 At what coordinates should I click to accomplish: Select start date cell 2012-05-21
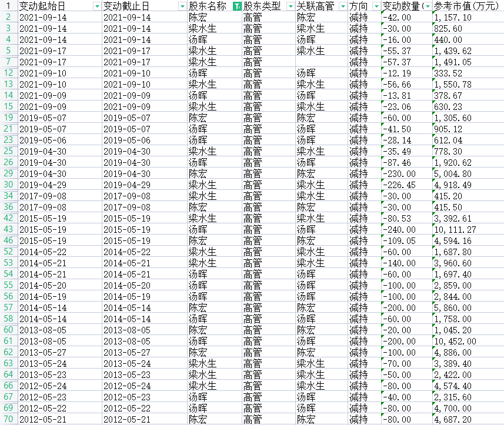click(59, 419)
